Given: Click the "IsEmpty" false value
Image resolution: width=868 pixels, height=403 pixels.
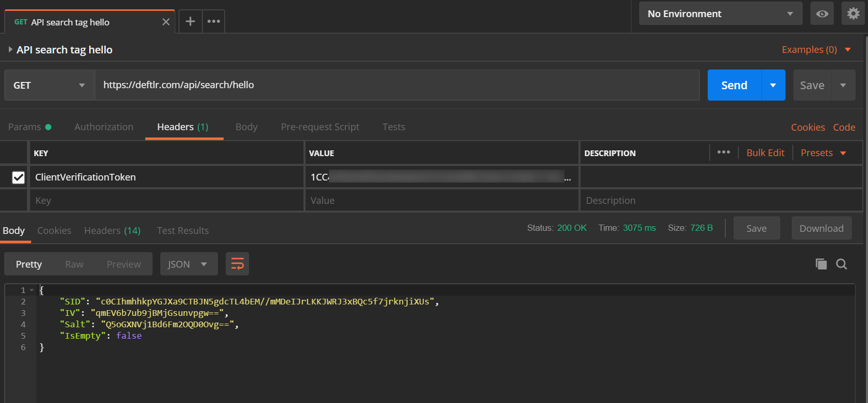Looking at the screenshot, I should (129, 336).
